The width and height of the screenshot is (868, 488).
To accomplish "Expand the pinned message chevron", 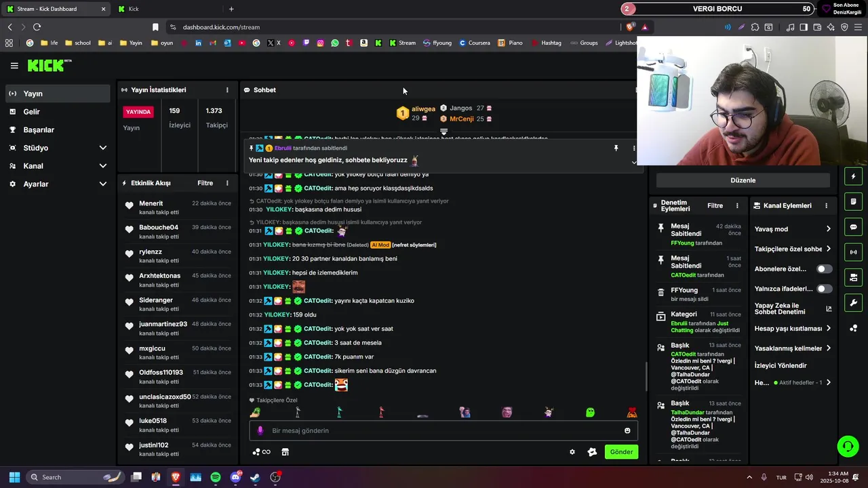I will pos(634,163).
